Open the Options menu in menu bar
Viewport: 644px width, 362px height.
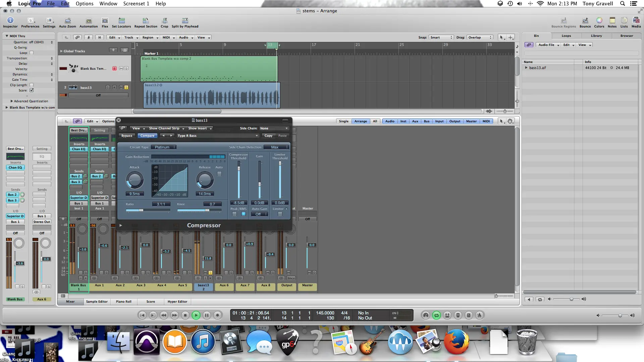85,4
